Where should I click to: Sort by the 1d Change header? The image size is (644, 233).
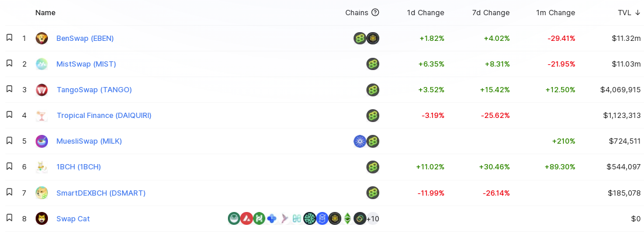[425, 13]
